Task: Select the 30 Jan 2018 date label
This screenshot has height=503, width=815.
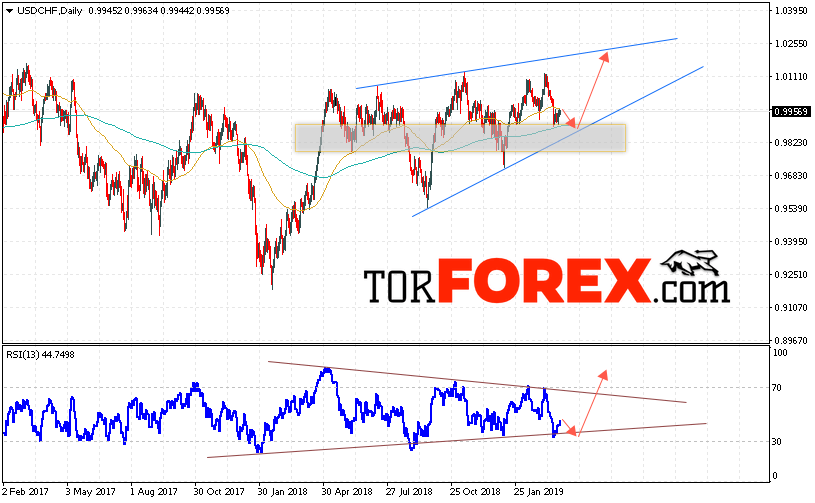Action: 283,492
